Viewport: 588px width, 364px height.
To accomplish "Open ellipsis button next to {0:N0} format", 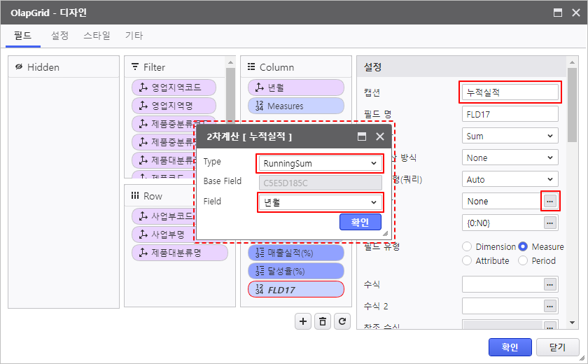I will pyautogui.click(x=550, y=223).
